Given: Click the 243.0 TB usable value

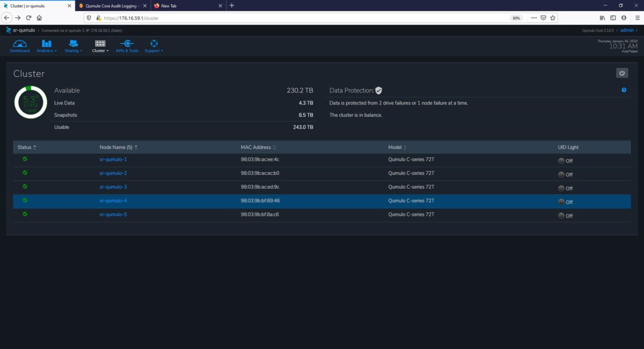Looking at the screenshot, I should pyautogui.click(x=303, y=127).
